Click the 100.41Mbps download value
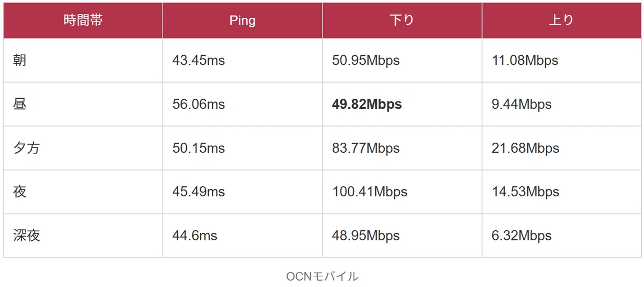Screen dimensions: 644x287 370,192
